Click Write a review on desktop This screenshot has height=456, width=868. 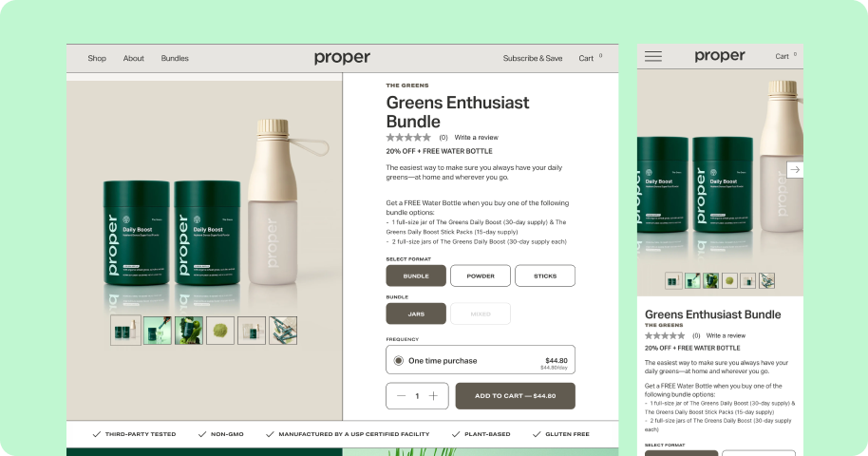pos(476,138)
